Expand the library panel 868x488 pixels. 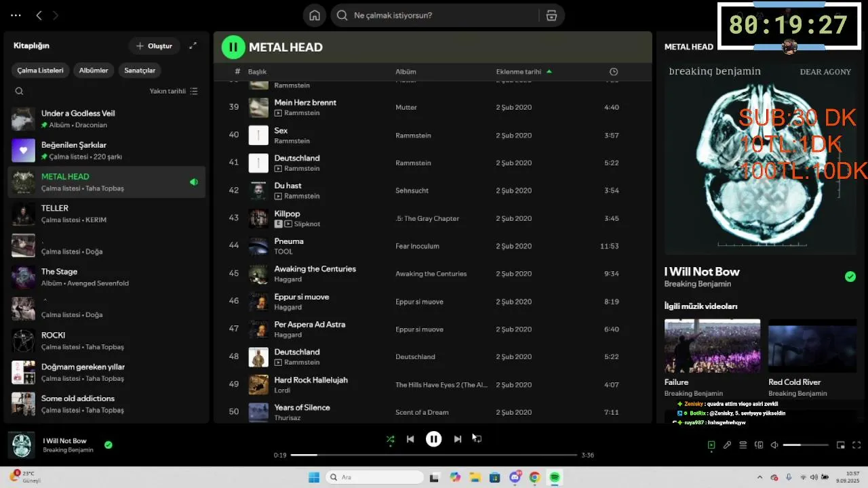tap(193, 46)
